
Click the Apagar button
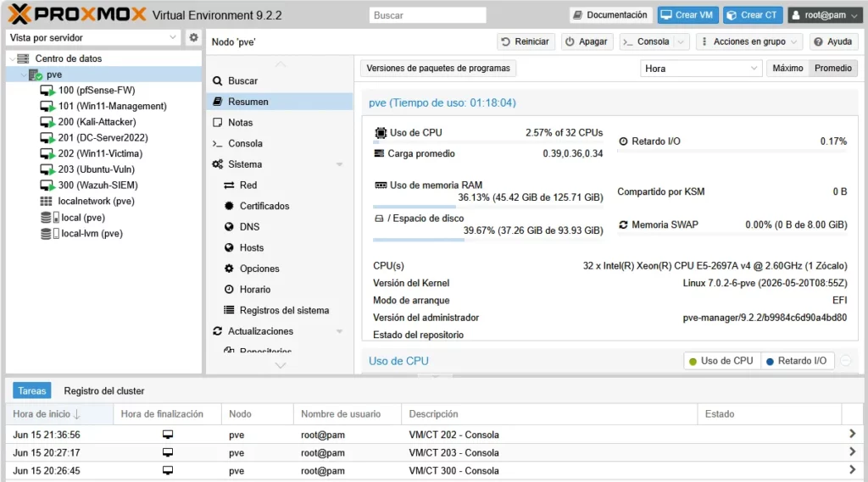587,42
